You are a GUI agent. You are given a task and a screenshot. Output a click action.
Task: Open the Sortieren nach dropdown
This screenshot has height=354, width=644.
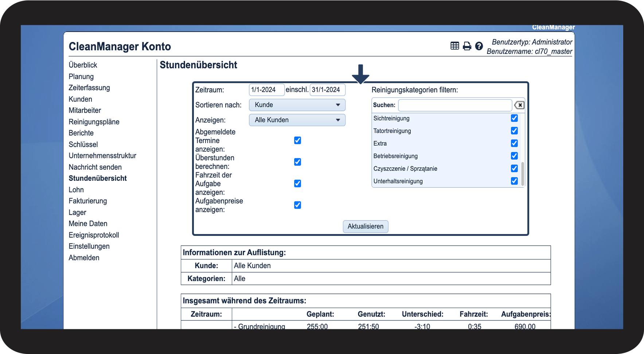click(x=297, y=105)
